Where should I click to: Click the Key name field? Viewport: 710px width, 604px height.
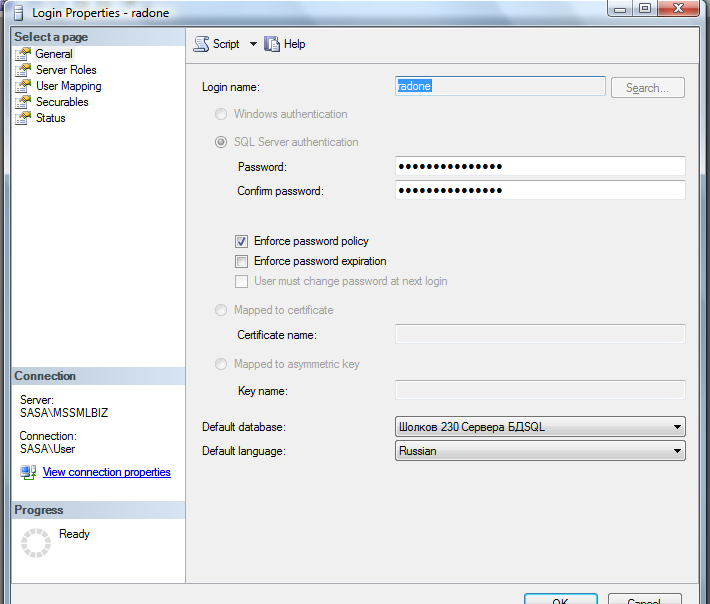pos(540,390)
